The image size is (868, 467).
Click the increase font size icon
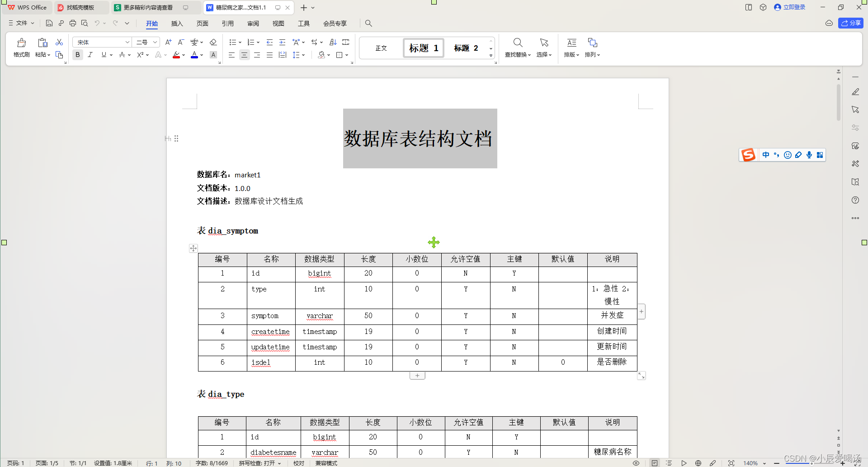tap(168, 42)
